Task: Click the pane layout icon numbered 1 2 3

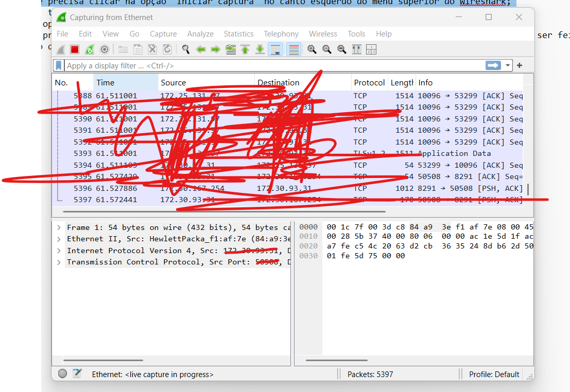Action: click(x=371, y=49)
